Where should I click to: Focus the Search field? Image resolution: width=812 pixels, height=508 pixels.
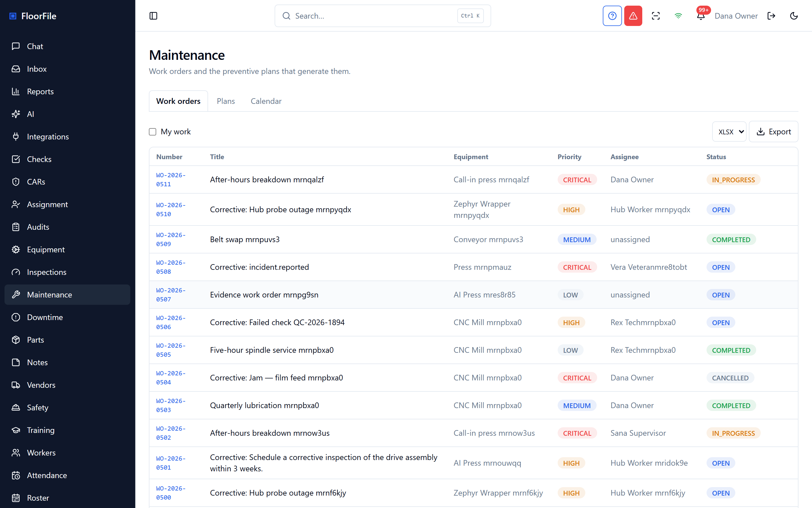[x=383, y=16]
